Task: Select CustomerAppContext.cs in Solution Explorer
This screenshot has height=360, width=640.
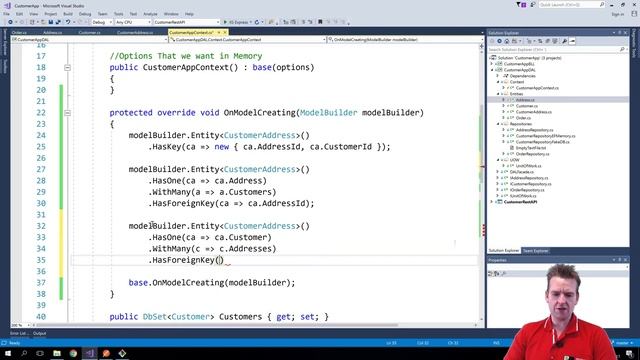Action: pos(537,88)
